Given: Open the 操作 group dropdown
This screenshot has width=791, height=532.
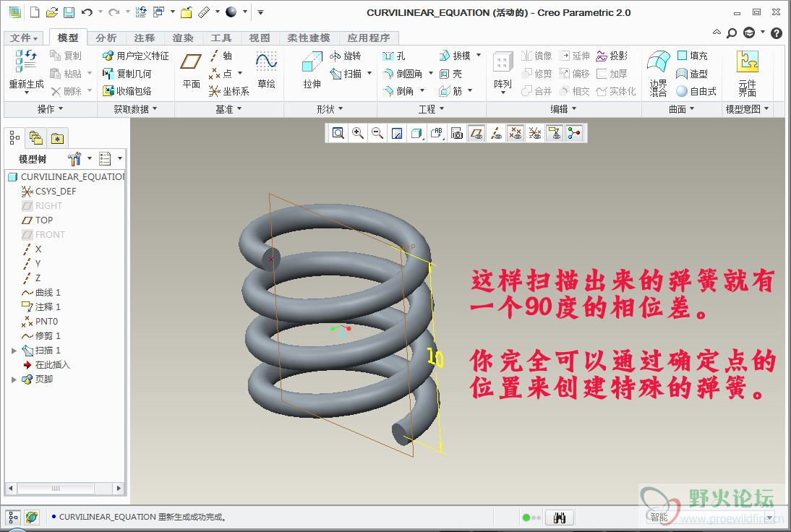Looking at the screenshot, I should 51,109.
